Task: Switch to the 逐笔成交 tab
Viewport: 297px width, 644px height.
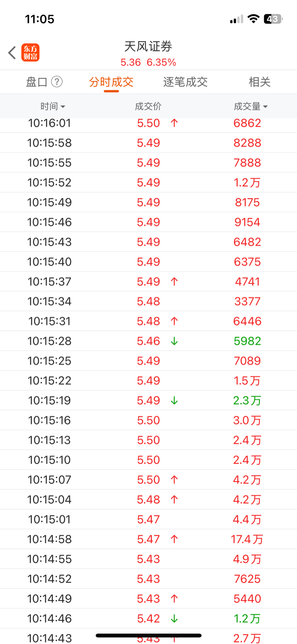Action: [x=185, y=82]
